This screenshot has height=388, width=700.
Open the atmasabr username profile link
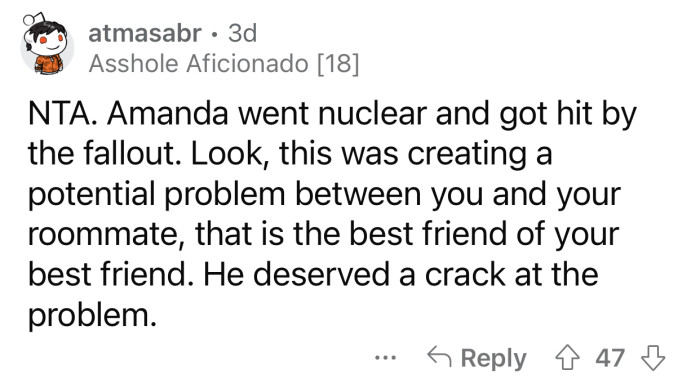(x=145, y=33)
